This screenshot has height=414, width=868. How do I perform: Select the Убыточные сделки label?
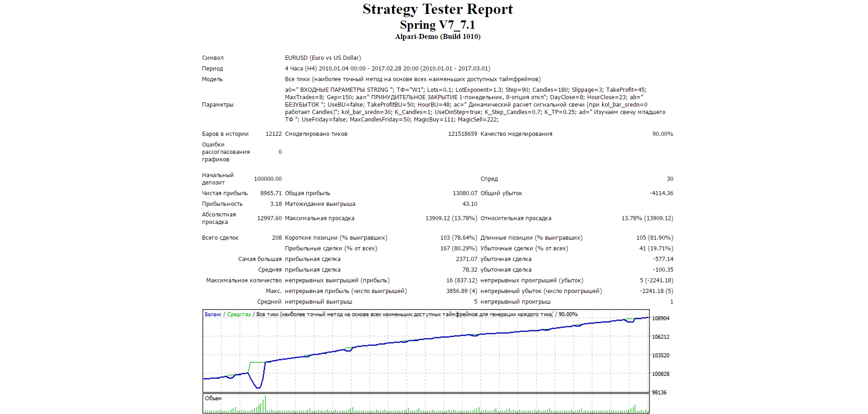coord(524,248)
